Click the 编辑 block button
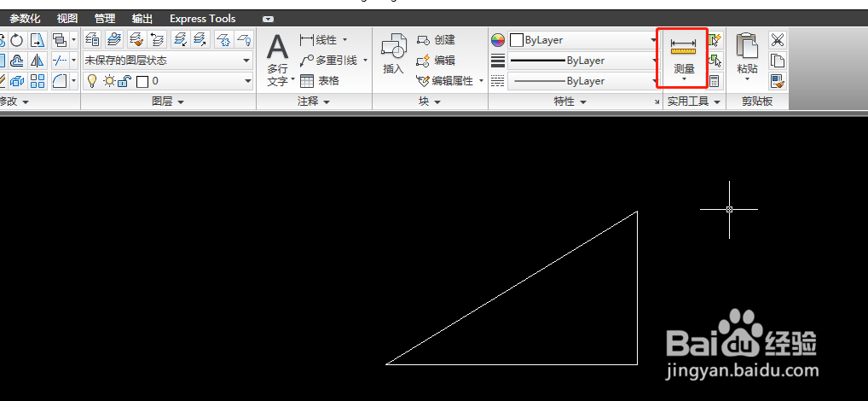 [x=436, y=61]
